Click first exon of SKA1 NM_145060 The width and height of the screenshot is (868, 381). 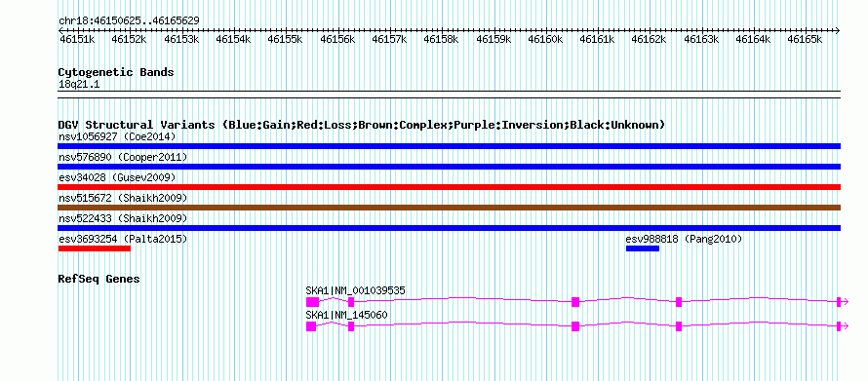pyautogui.click(x=310, y=326)
